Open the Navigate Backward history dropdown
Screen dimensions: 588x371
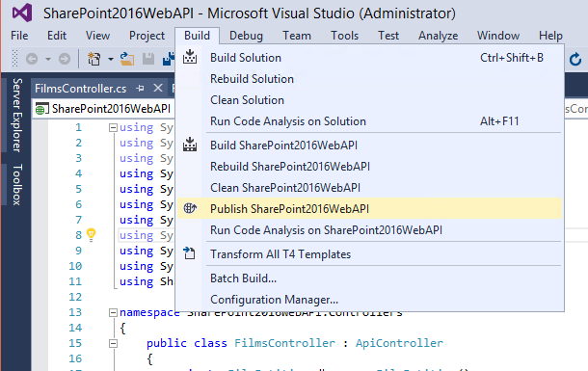[x=48, y=59]
